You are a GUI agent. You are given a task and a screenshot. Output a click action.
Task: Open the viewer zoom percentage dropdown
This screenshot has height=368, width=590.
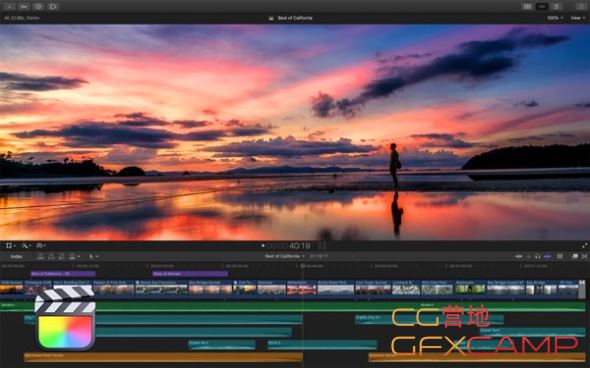tap(555, 18)
